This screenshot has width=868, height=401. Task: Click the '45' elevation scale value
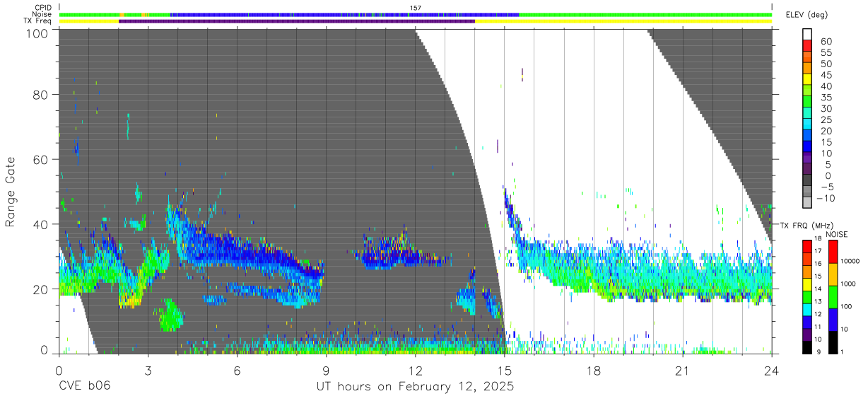(x=828, y=76)
